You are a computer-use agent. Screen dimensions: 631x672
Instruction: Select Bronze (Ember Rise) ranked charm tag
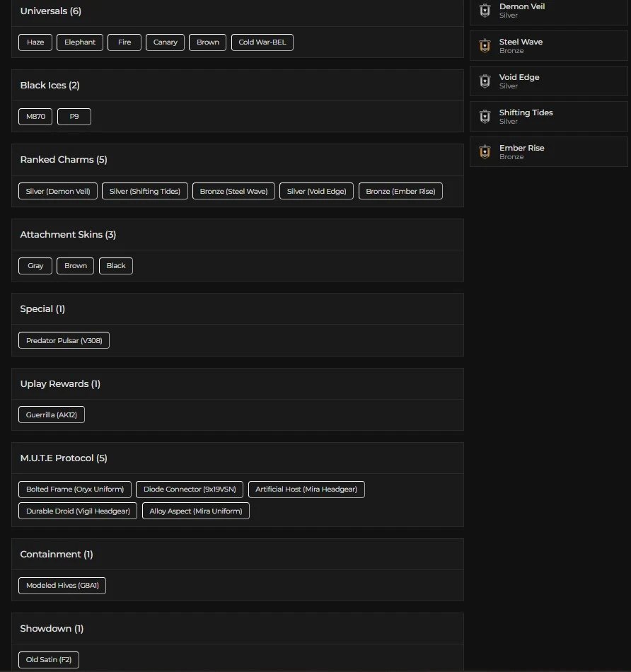tap(400, 191)
